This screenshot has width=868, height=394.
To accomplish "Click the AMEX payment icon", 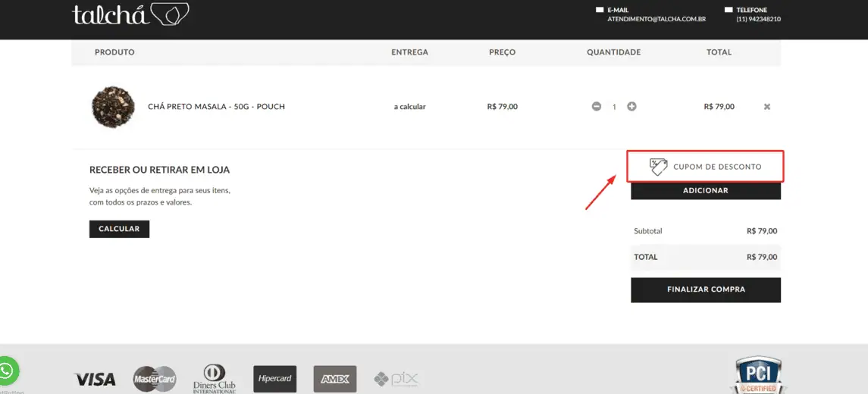I will [335, 379].
